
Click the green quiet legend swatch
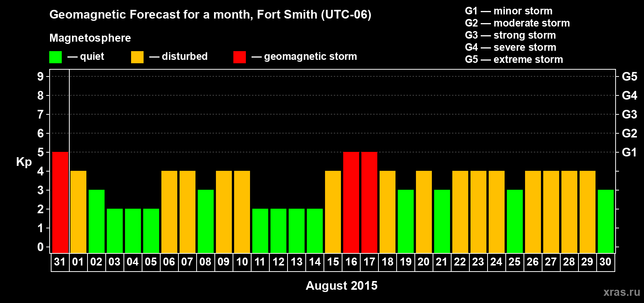point(55,57)
